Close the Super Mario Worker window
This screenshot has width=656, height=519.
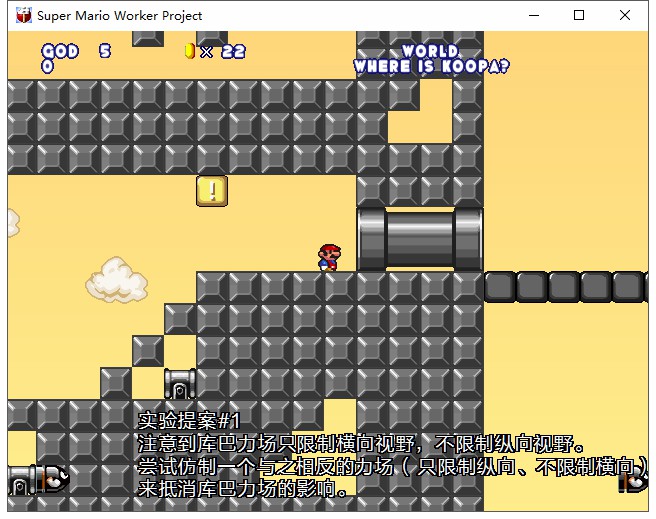[625, 15]
